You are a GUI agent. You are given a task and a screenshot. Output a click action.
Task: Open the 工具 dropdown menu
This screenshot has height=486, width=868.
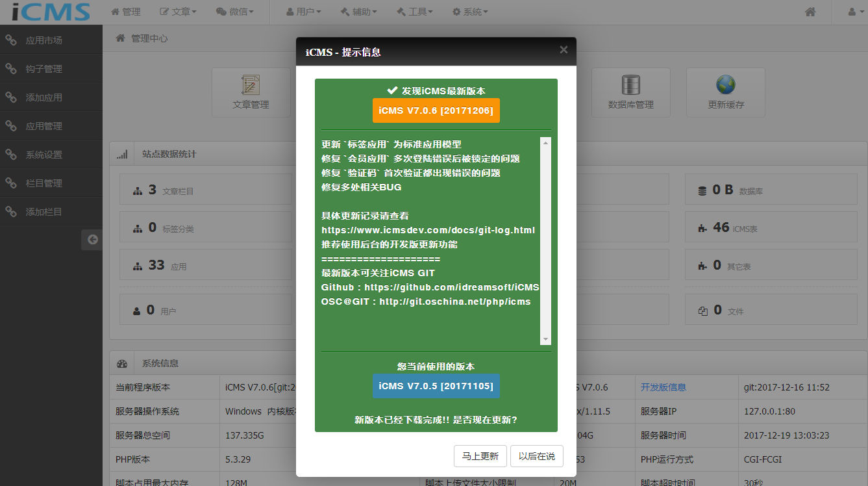click(x=415, y=12)
